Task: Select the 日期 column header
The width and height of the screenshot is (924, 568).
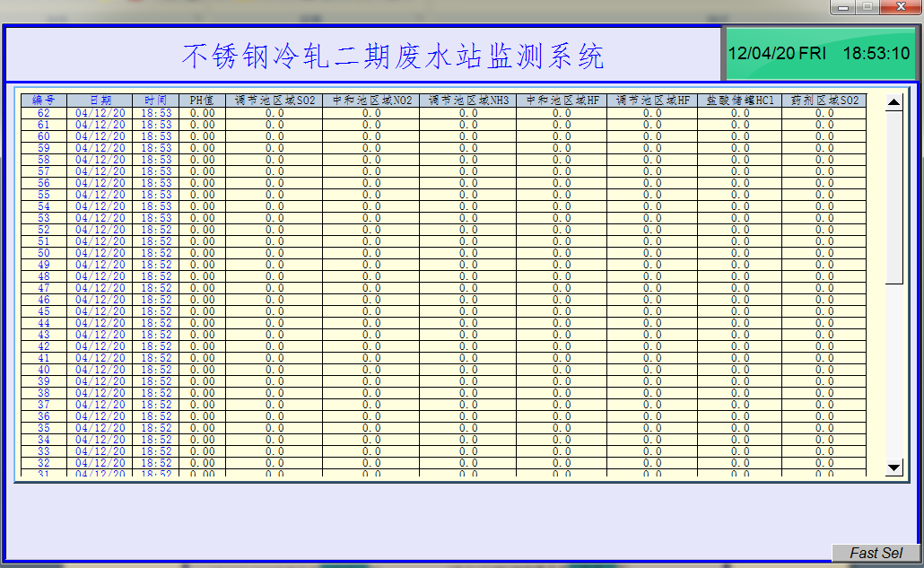Action: 100,100
